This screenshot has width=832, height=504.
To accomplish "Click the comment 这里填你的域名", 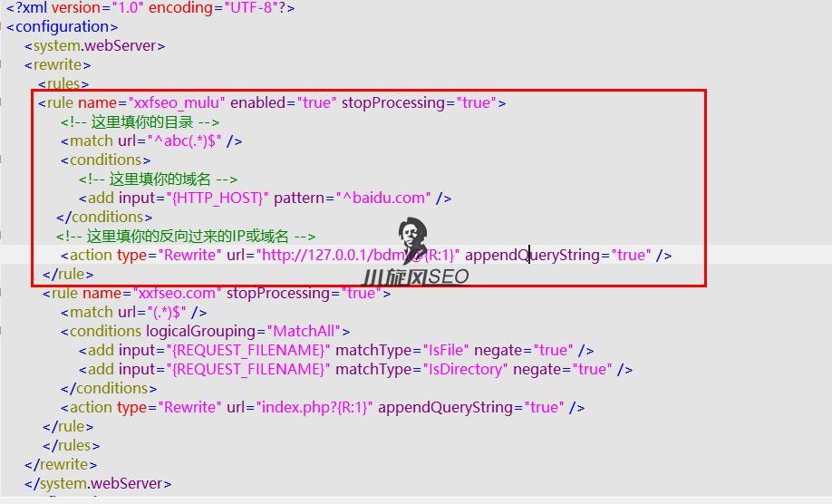I will (x=158, y=179).
